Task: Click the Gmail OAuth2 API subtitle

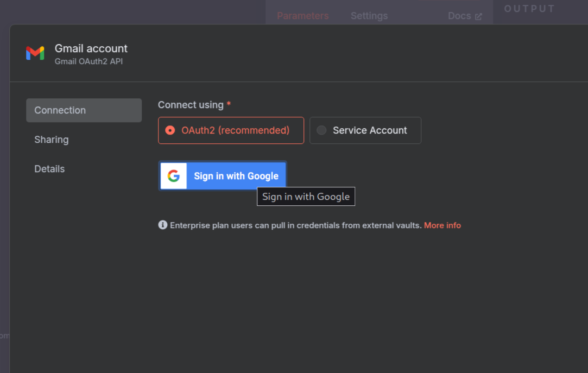Action: (88, 61)
